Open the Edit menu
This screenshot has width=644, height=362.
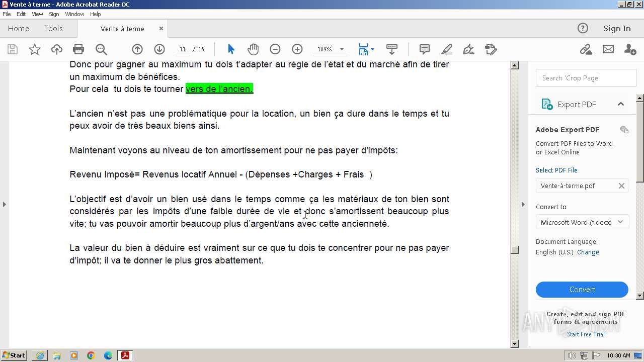tap(21, 14)
